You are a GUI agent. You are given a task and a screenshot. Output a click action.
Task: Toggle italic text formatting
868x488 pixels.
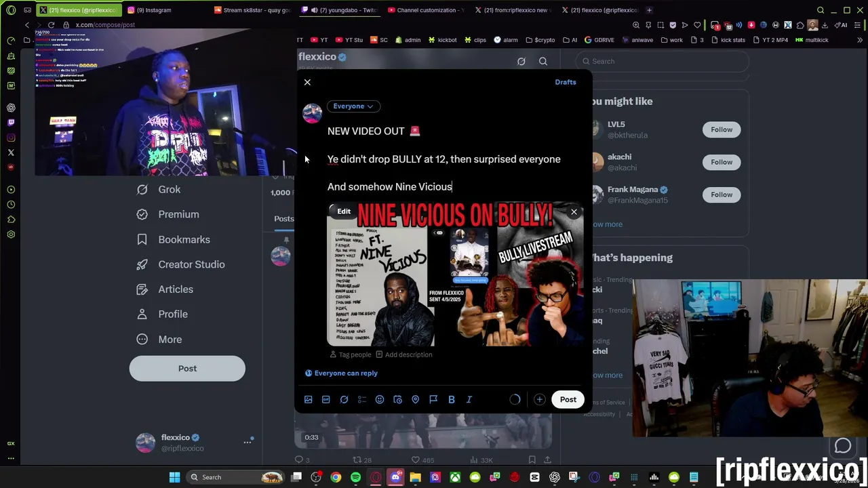coord(469,400)
